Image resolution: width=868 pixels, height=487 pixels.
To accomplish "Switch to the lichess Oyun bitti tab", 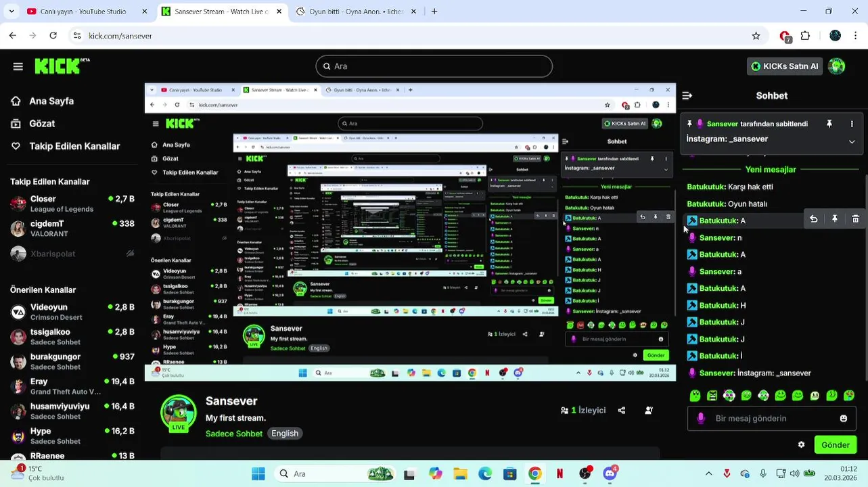I will point(355,11).
